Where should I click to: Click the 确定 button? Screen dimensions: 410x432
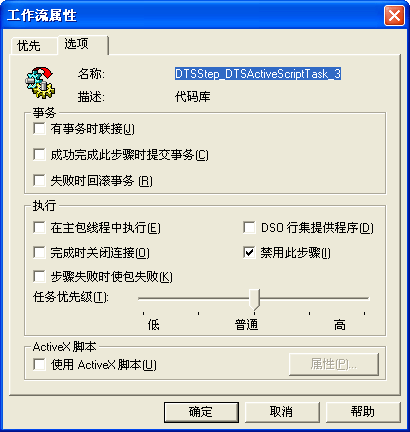pyautogui.click(x=201, y=412)
